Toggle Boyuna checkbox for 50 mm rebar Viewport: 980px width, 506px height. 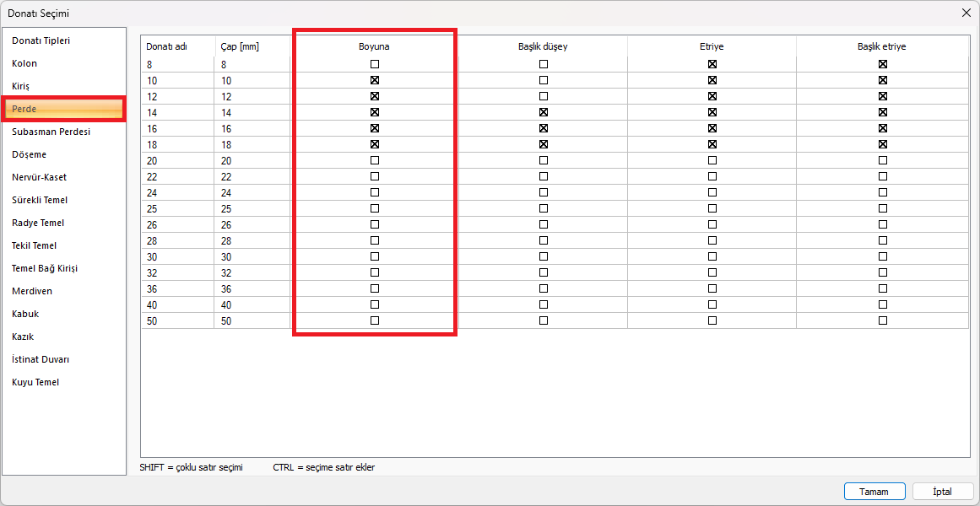pyautogui.click(x=375, y=320)
